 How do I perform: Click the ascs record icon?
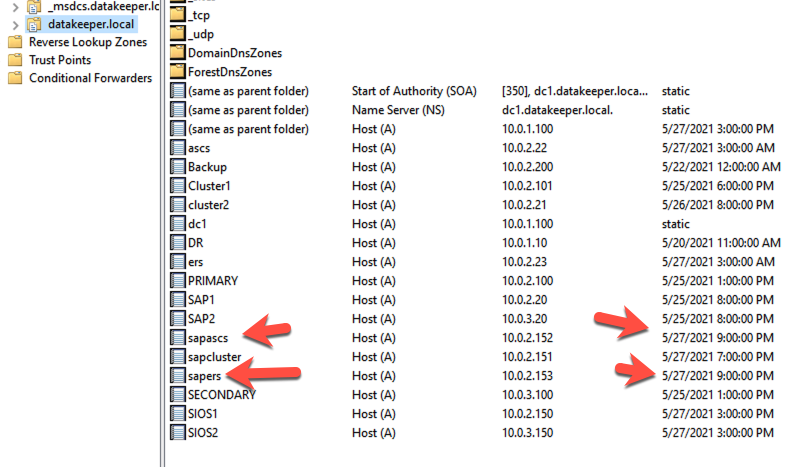pos(178,148)
